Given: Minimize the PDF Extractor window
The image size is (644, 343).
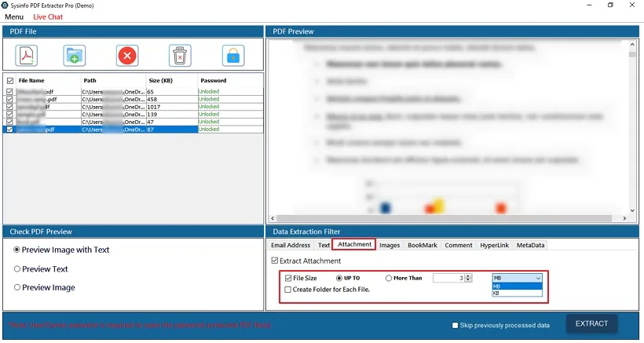Looking at the screenshot, I should (589, 5).
